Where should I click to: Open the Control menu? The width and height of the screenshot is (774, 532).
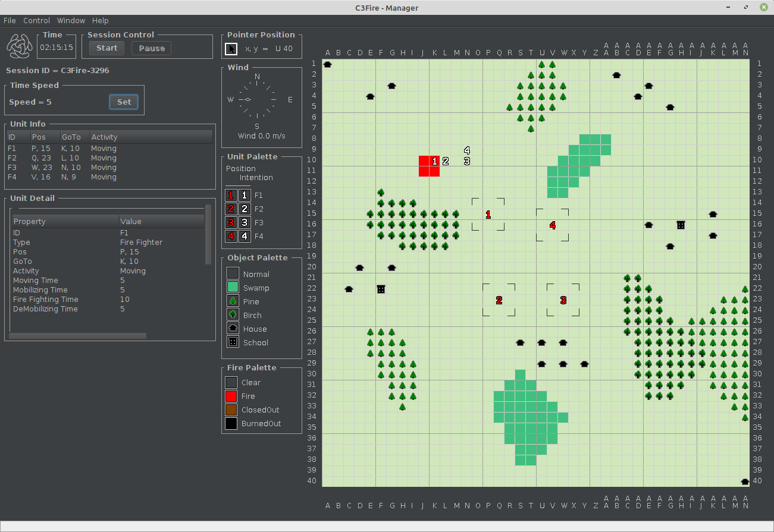[37, 20]
